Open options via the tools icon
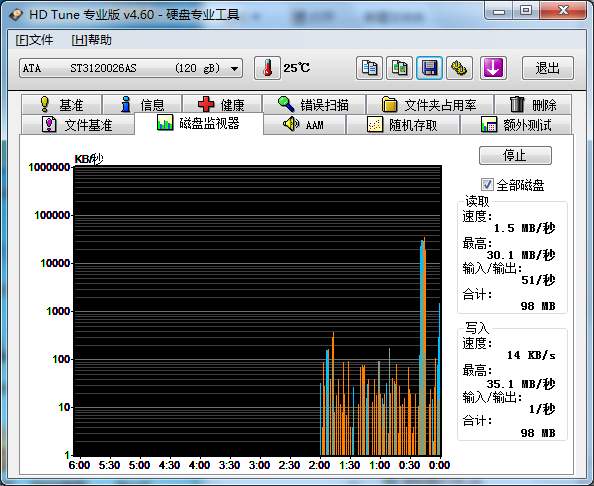Viewport: 594px width, 486px height. [460, 68]
